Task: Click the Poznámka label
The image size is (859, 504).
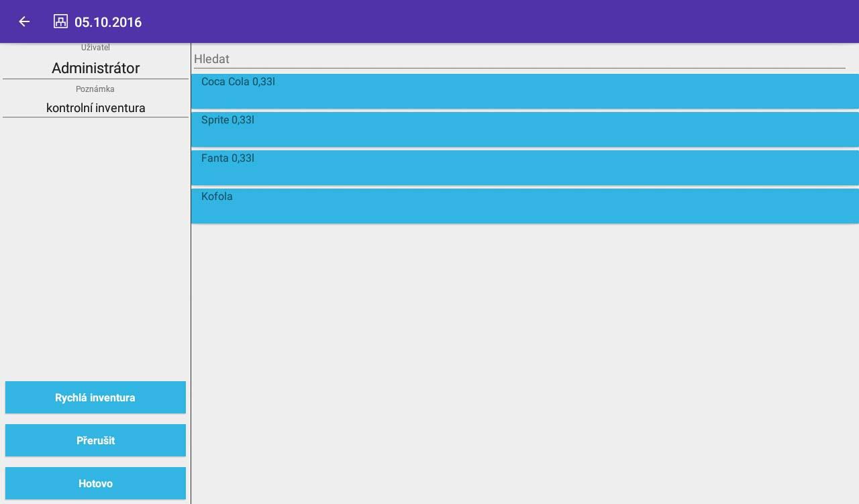Action: (95, 89)
